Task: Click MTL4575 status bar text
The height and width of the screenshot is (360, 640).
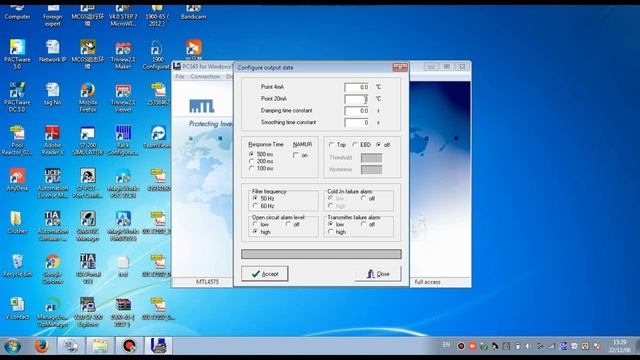Action: coord(207,282)
